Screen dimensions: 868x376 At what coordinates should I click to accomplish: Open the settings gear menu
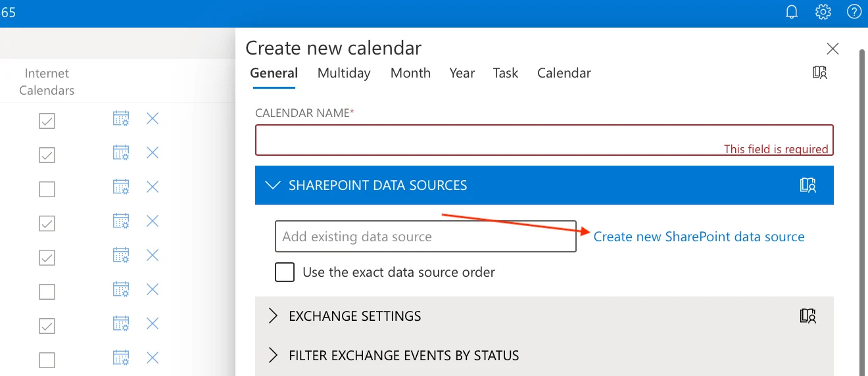click(x=823, y=12)
